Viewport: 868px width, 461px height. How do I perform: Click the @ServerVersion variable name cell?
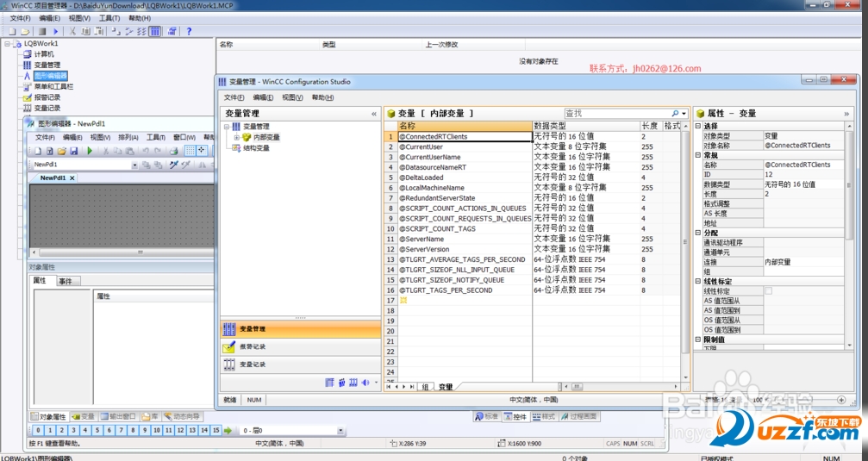465,249
